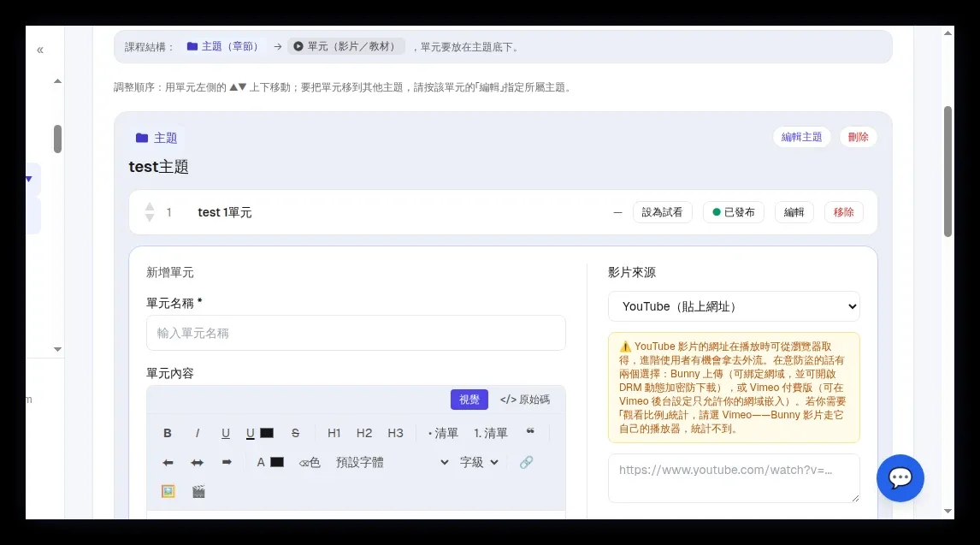980x545 pixels.
Task: Pick text color swatch next to A
Action: [x=277, y=463]
